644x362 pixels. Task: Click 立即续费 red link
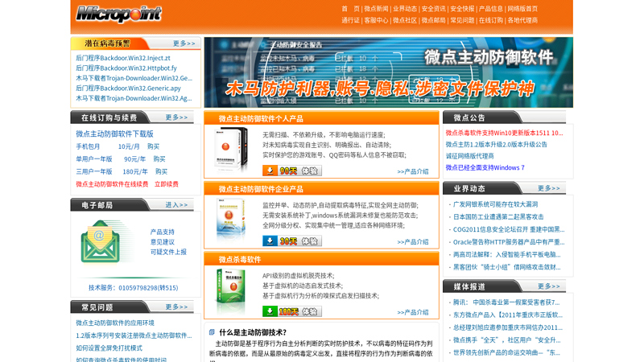tap(167, 184)
